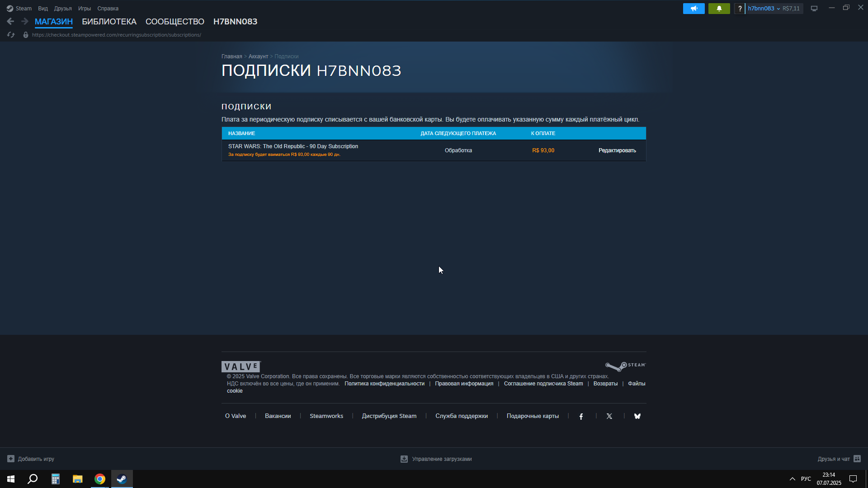Click the Друзья и чат label
The height and width of the screenshot is (488, 868).
click(x=834, y=459)
